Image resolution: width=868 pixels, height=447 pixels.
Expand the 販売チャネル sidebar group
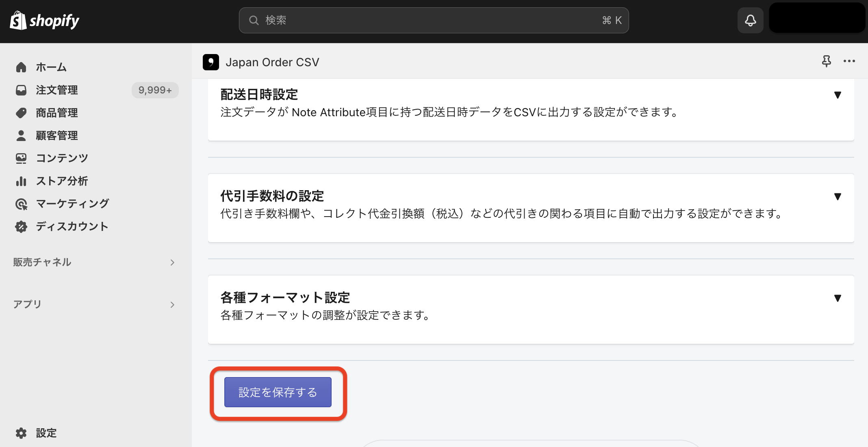95,263
